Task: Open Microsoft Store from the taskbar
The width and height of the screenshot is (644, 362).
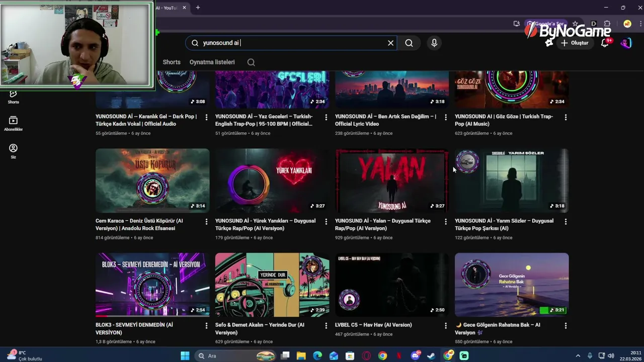Action: [x=350, y=356]
